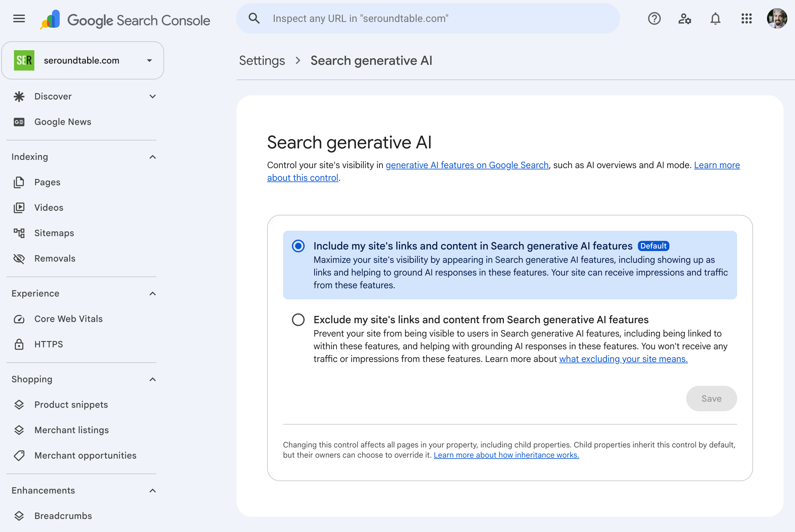
Task: Click the Search generative AI breadcrumb text
Action: click(x=371, y=61)
